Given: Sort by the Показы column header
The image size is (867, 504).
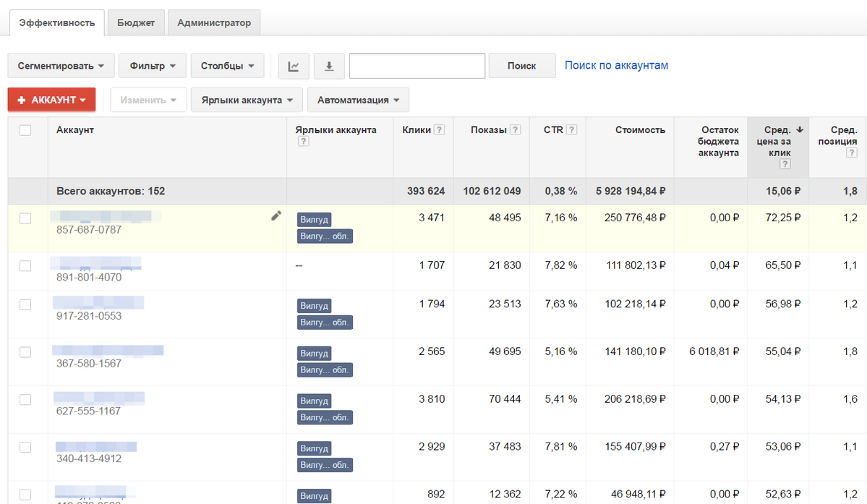Looking at the screenshot, I should 489,130.
